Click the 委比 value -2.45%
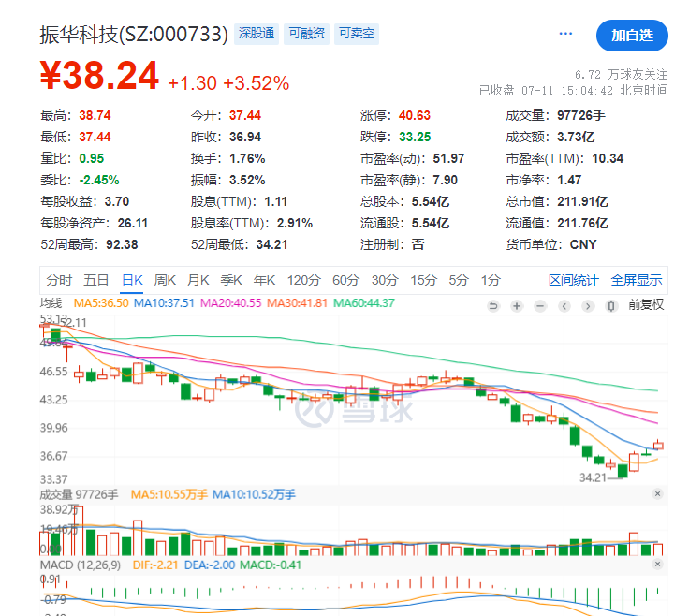This screenshot has height=616, width=689. point(99,180)
